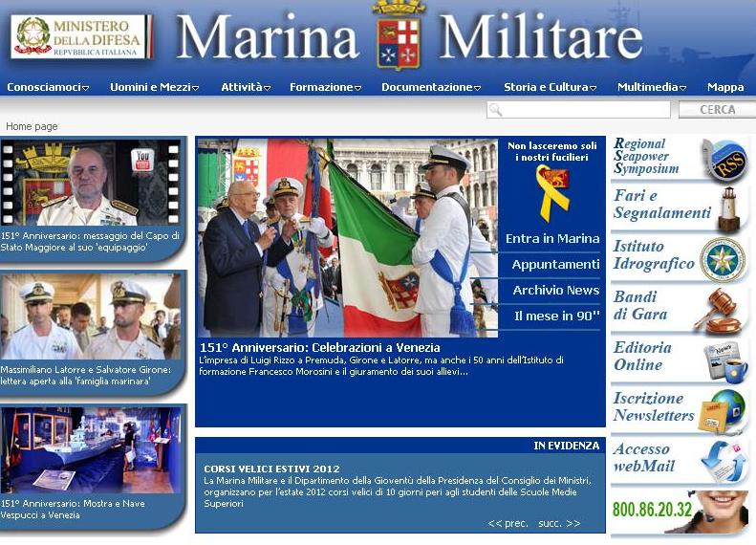Open Iscrizione Newsletters link
The image size is (756, 545).
pos(654,407)
